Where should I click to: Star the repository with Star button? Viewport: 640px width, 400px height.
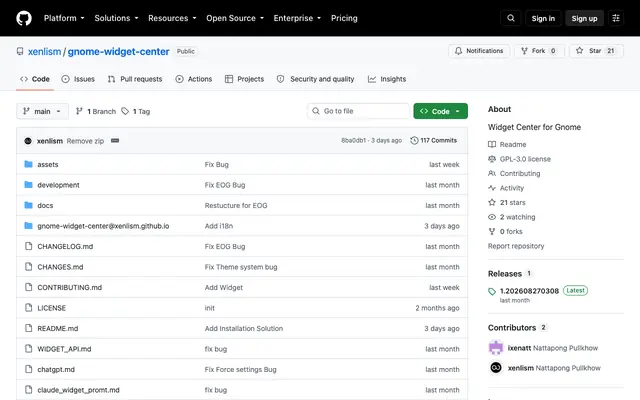coord(596,51)
